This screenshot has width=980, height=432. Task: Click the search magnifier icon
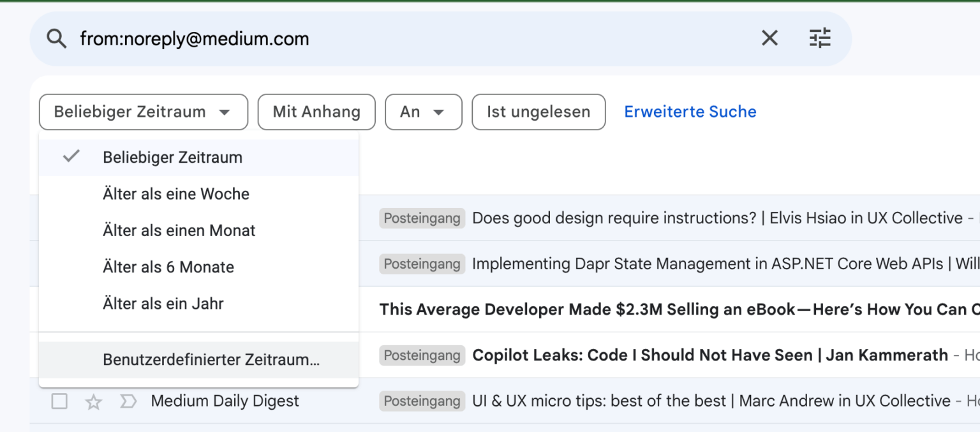click(x=56, y=38)
